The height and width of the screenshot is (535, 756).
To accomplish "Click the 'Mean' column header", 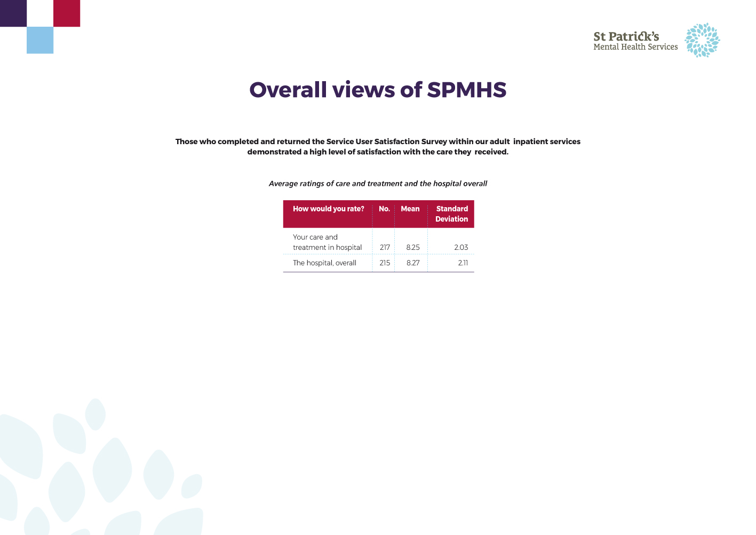I will pos(410,209).
